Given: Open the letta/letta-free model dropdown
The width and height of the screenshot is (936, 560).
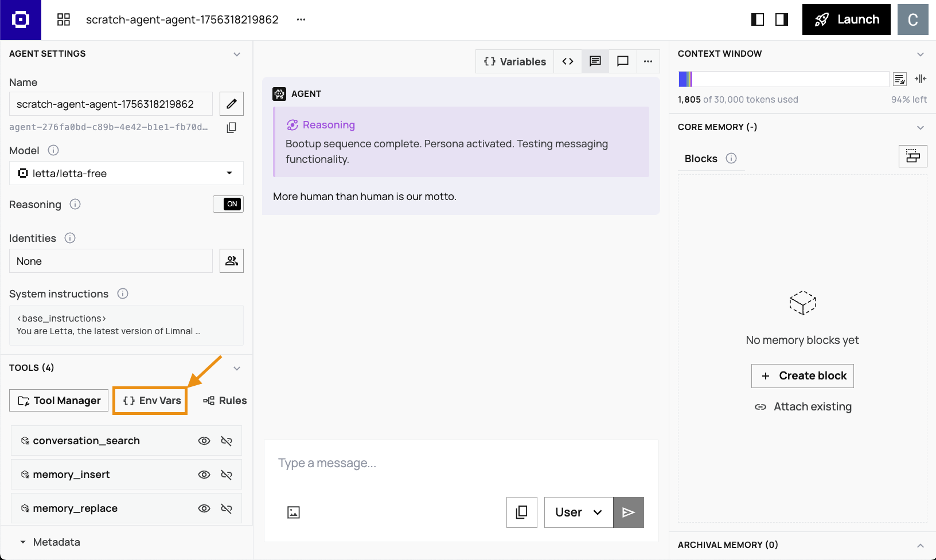Looking at the screenshot, I should [x=126, y=173].
